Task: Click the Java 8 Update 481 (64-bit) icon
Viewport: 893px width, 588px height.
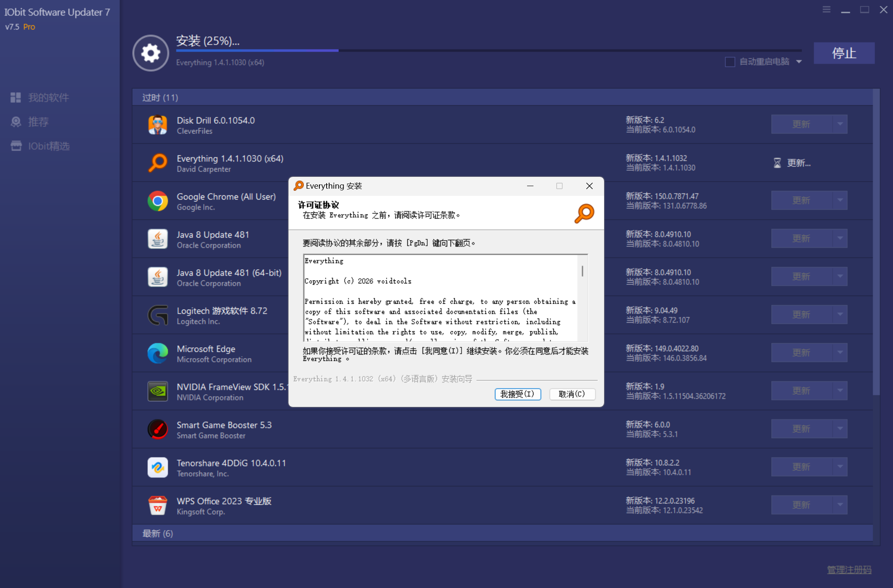Action: pos(157,277)
